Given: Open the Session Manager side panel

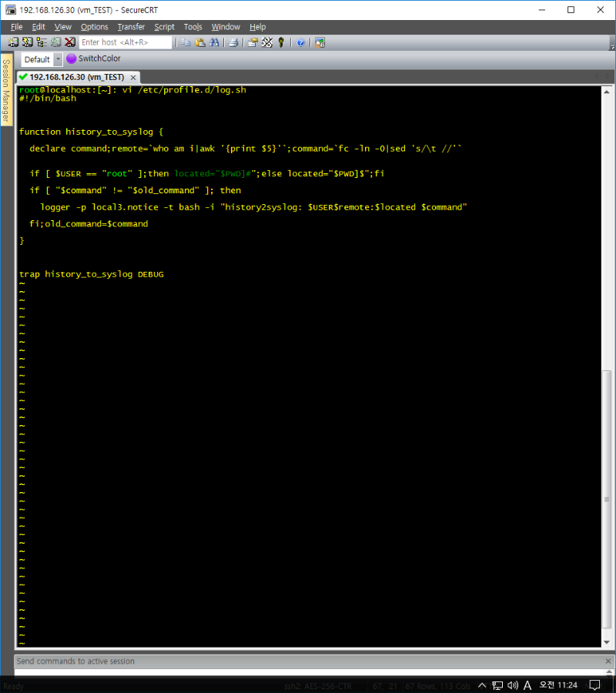Looking at the screenshot, I should [5, 91].
